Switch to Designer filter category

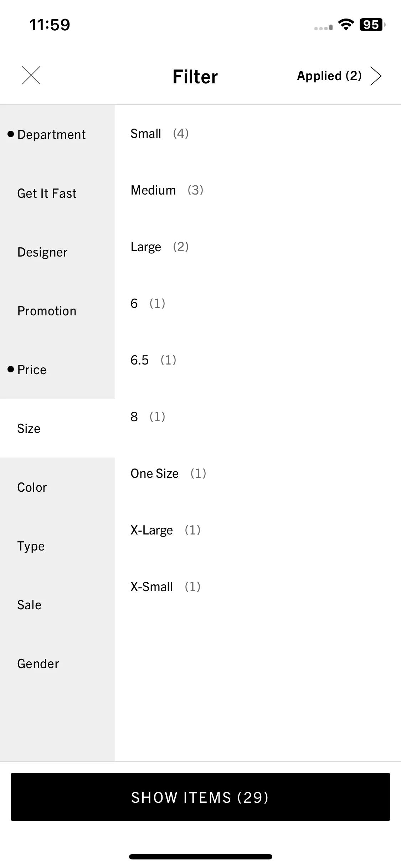[57, 252]
